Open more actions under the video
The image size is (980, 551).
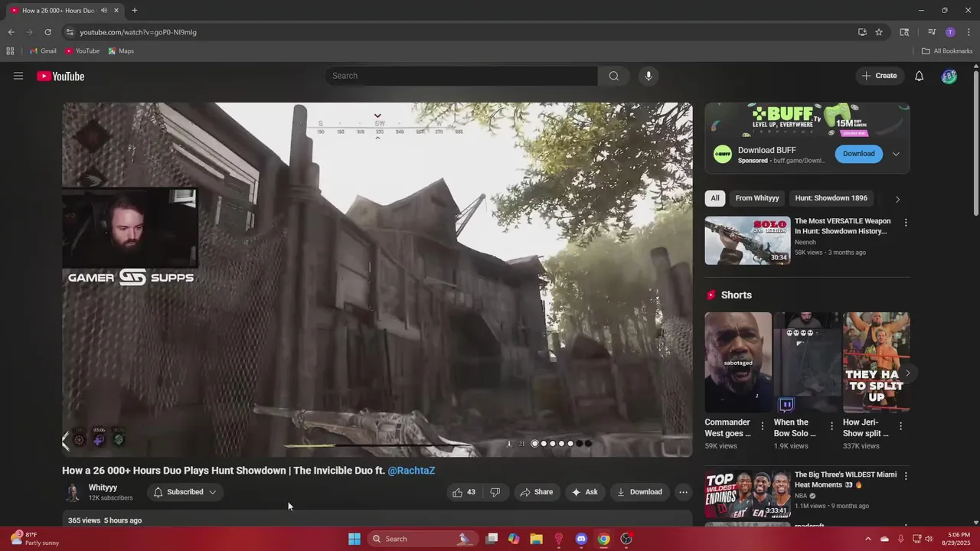point(684,492)
